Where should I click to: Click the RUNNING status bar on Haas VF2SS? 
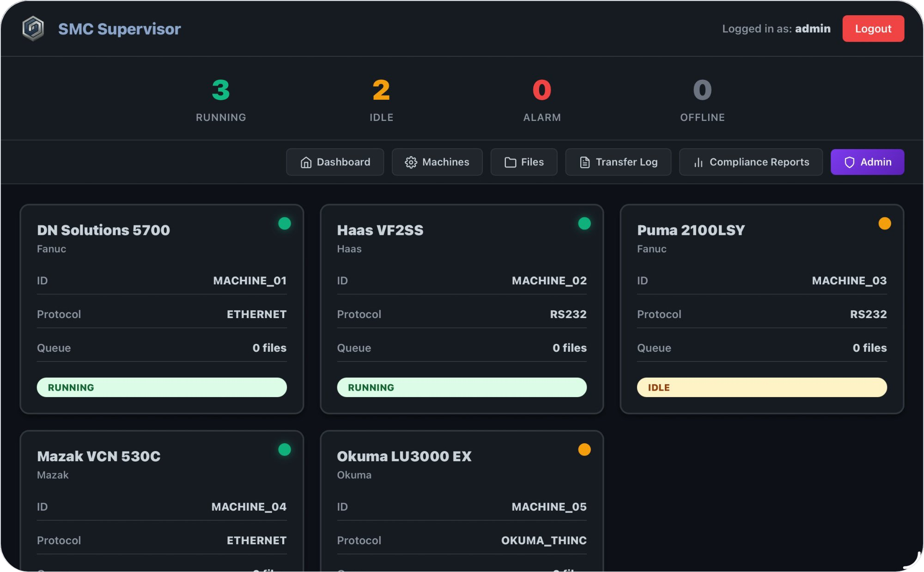462,387
